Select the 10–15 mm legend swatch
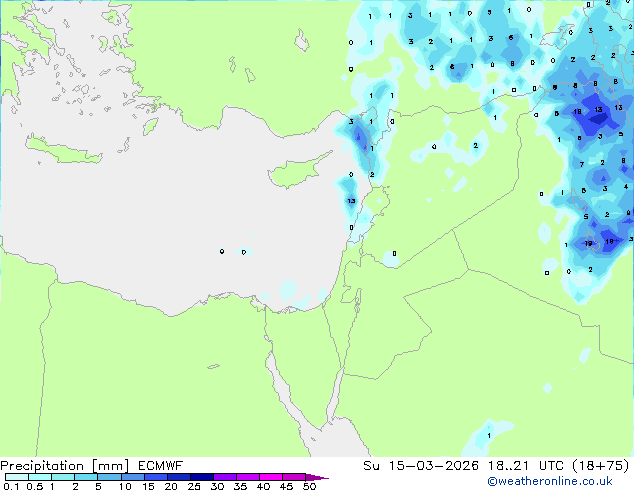The image size is (634, 490). click(132, 477)
